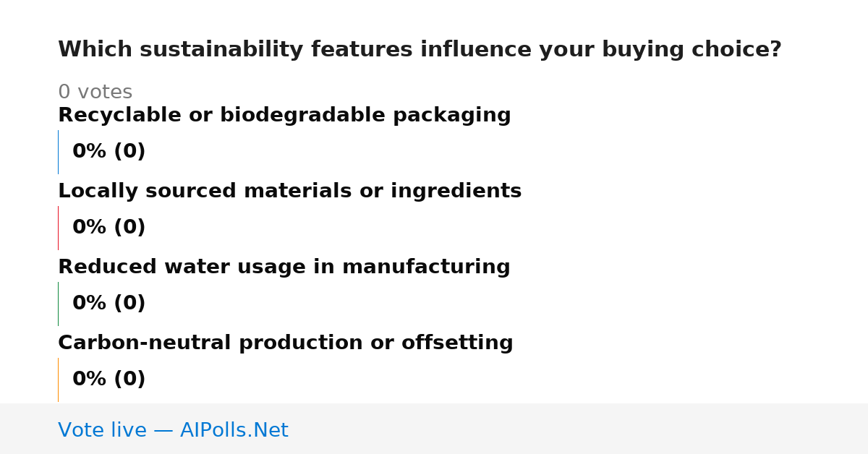This screenshot has height=454, width=868.
Task: Click the blue bar for Recyclable packaging
Action: [x=58, y=152]
